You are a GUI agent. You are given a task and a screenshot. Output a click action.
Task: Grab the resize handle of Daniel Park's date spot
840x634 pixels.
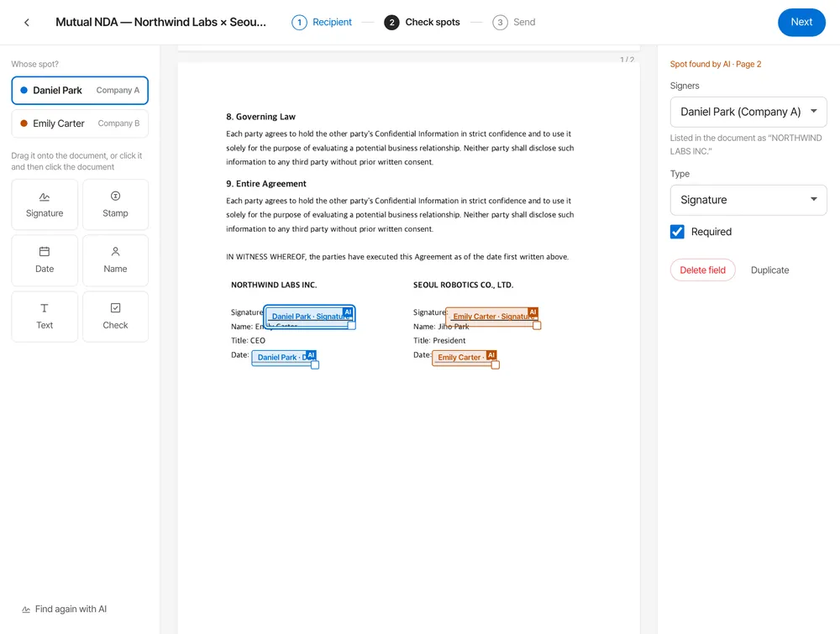315,365
